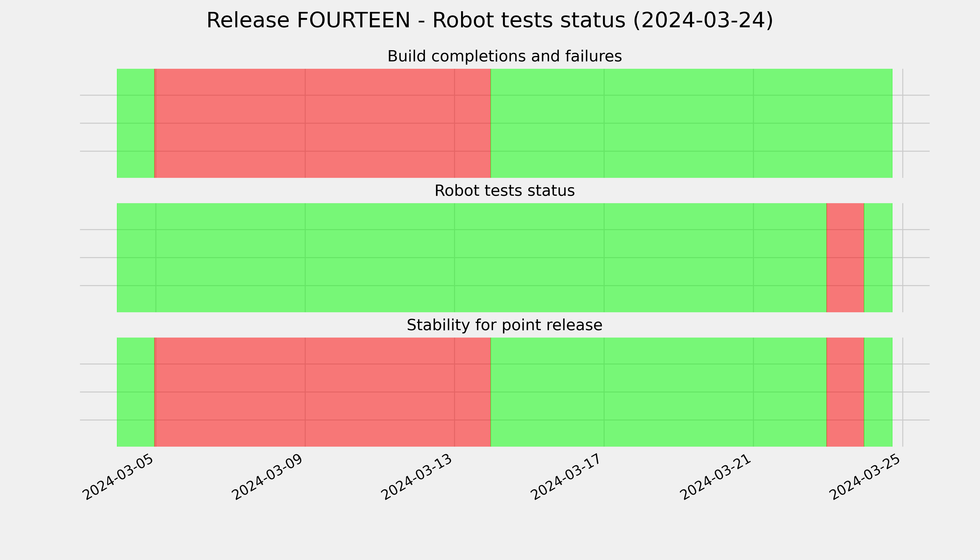
Task: Click the large red block in Stability chart
Action: coord(322,392)
